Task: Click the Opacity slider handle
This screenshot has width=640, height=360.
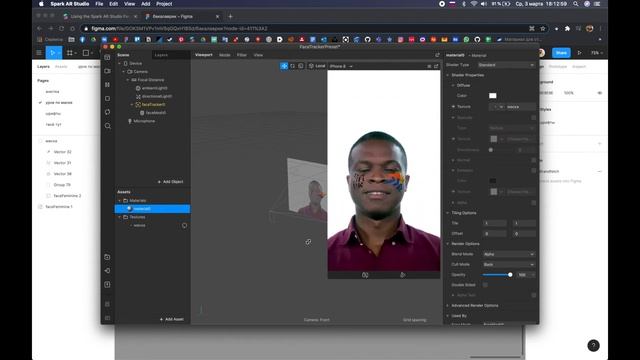Action: (510, 275)
